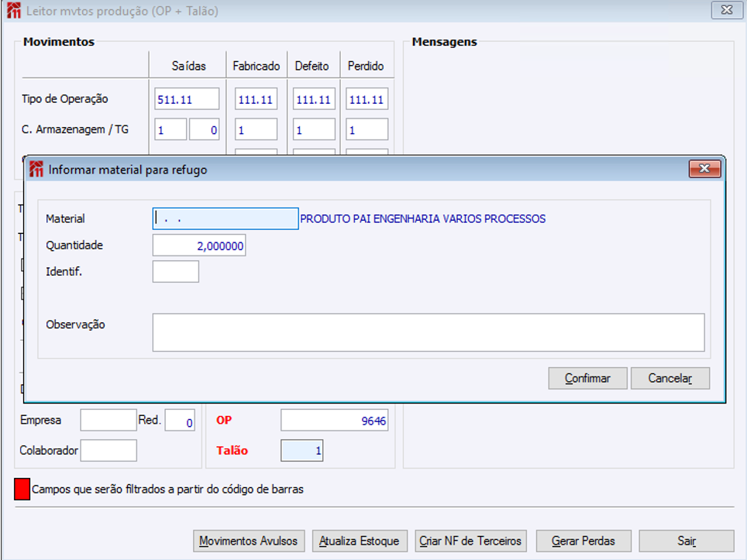Screen dimensions: 747x560
Task: Click the red OP label
Action: pyautogui.click(x=224, y=420)
